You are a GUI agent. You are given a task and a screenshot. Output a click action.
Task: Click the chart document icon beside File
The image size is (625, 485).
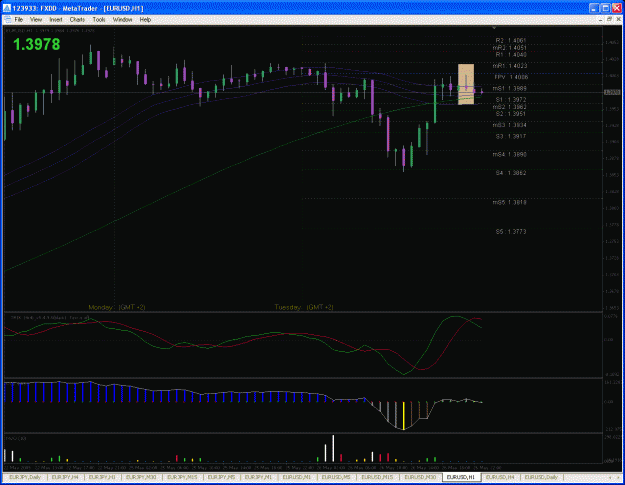tap(7, 20)
